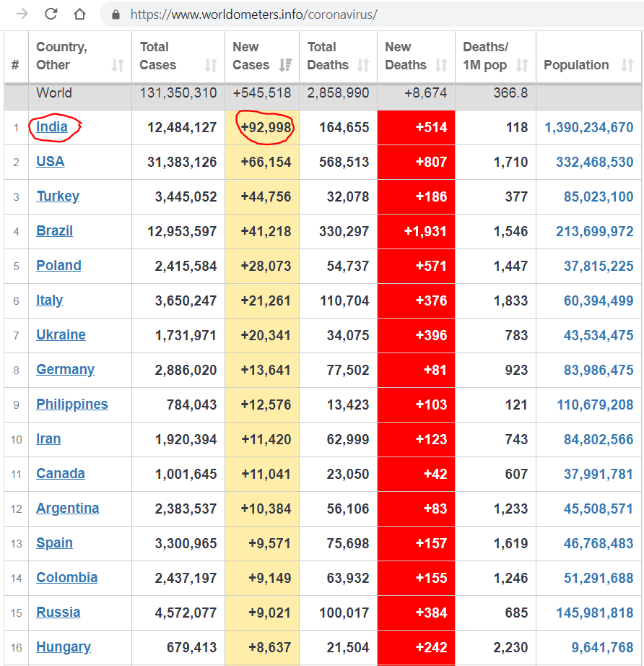Open the Canada country link
Image resolution: width=644 pixels, height=666 pixels.
(60, 474)
